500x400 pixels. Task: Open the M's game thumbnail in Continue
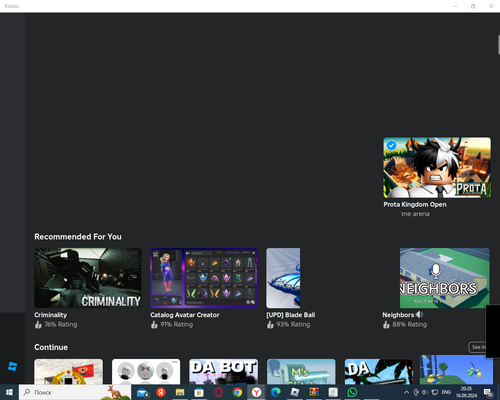click(301, 371)
